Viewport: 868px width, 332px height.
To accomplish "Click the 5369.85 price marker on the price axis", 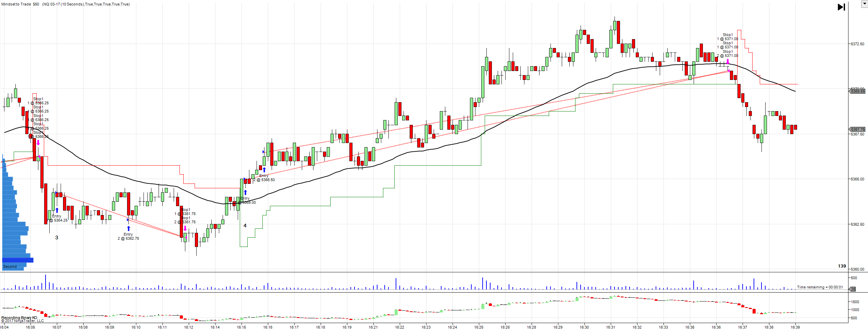I will pyautogui.click(x=858, y=91).
